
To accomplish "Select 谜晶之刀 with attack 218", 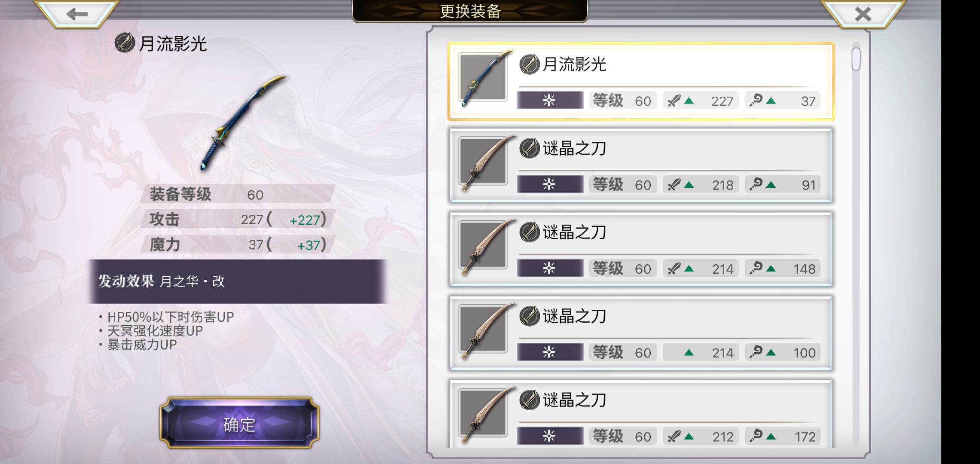I will (x=641, y=165).
